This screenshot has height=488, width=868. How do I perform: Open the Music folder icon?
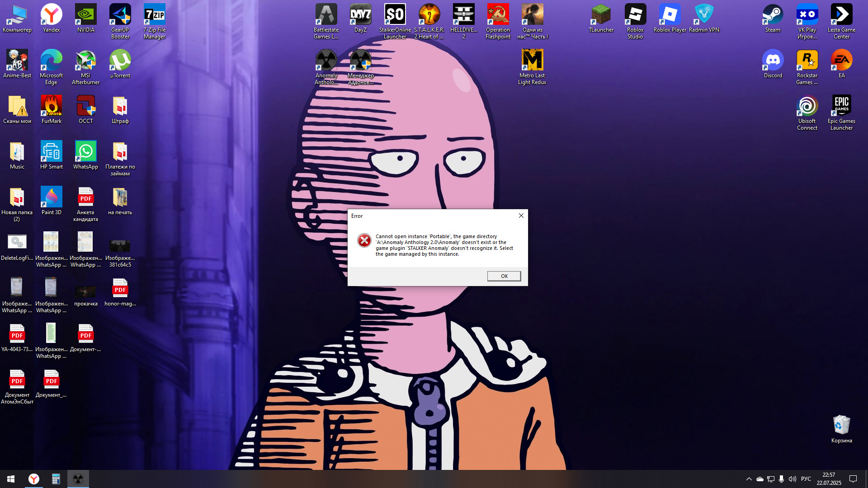[x=17, y=155]
